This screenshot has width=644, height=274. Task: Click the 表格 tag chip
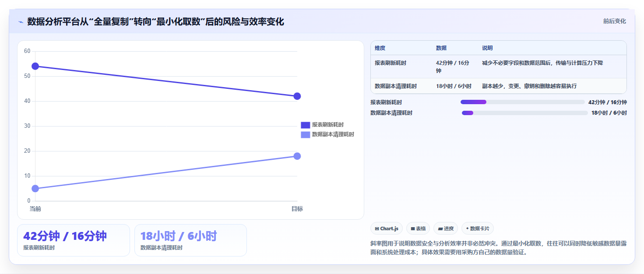[418, 228]
